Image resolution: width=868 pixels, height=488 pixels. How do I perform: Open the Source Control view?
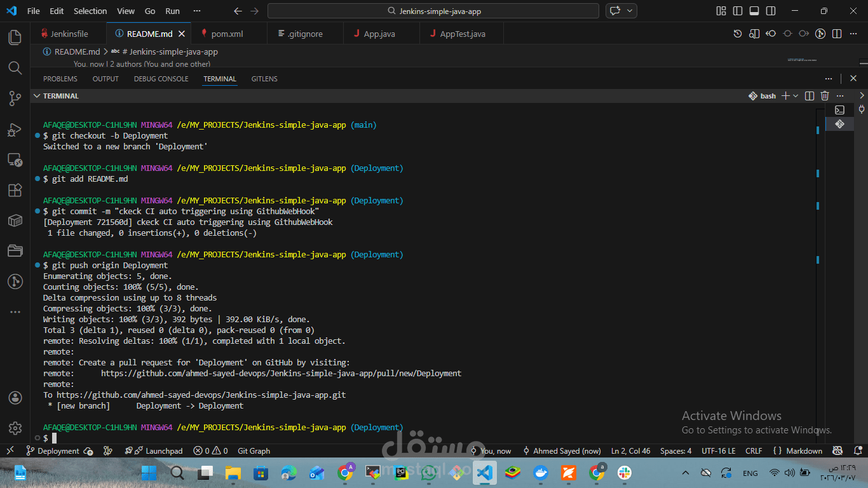[x=15, y=98]
